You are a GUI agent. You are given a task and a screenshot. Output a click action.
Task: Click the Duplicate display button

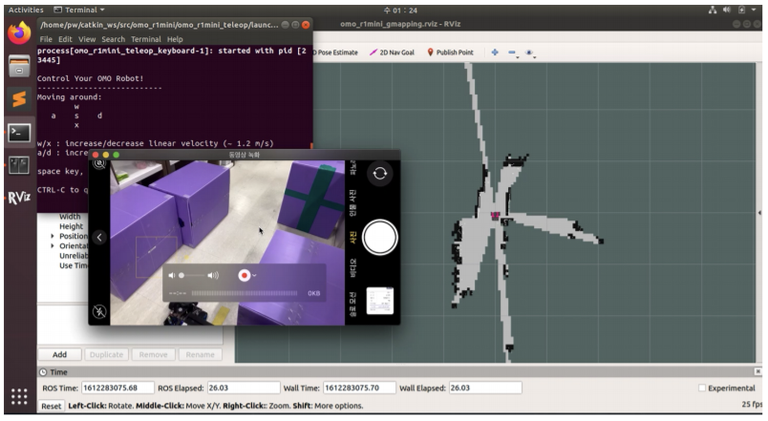[106, 354]
